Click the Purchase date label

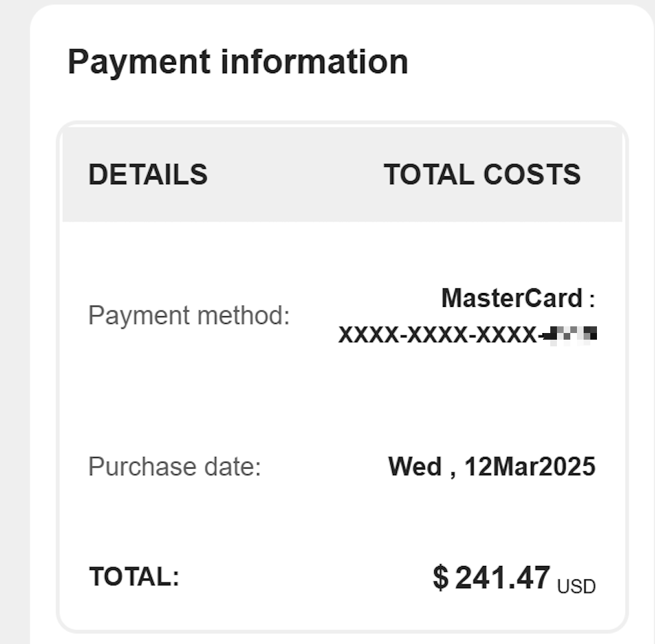[175, 466]
